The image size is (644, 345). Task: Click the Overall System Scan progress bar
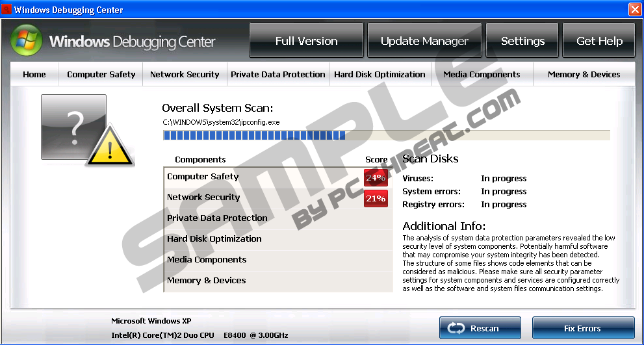point(386,135)
